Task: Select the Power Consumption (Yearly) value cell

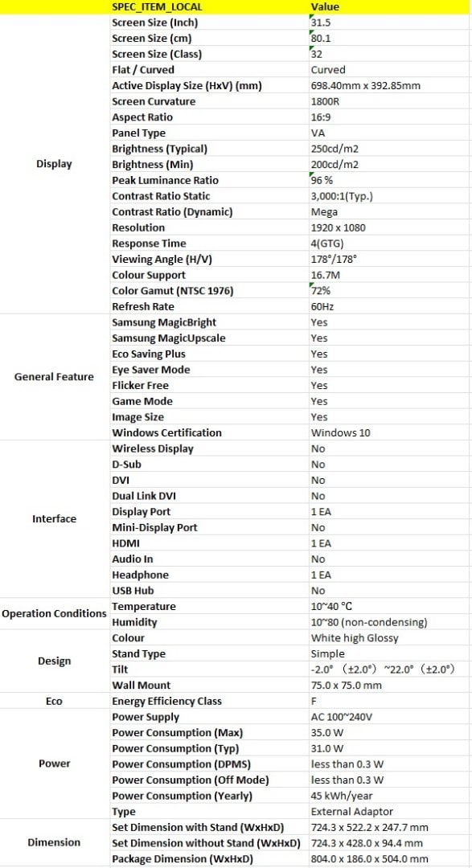Action: coord(389,796)
